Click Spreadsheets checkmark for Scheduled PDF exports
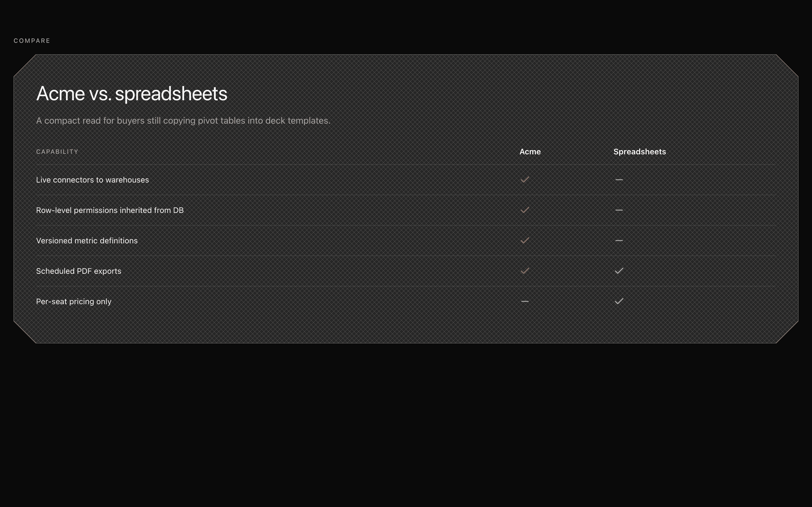812x507 pixels. [x=619, y=271]
